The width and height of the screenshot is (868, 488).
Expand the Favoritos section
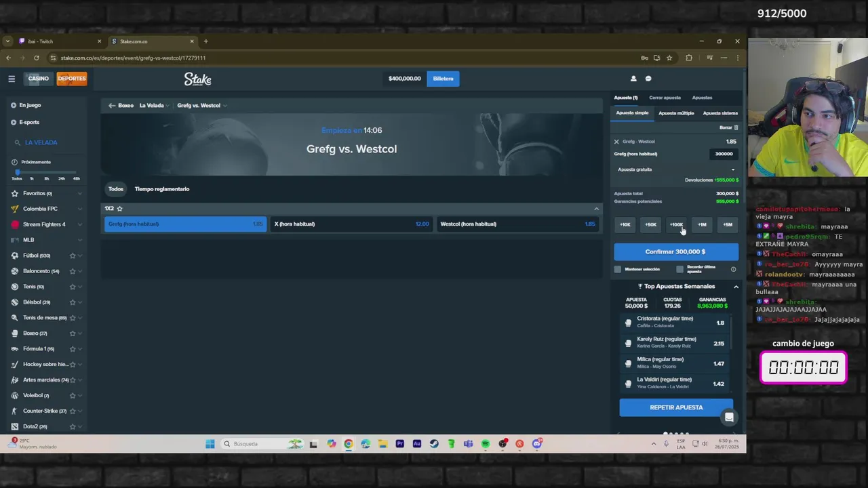80,194
